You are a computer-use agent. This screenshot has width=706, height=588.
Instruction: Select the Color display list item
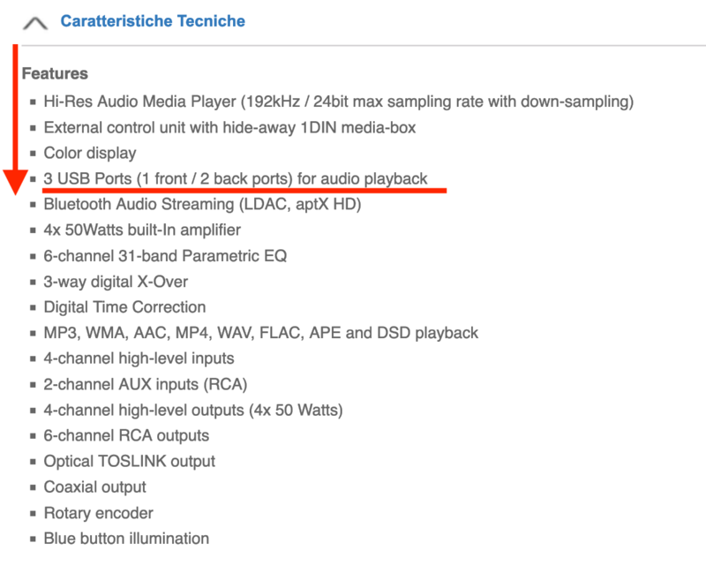[x=90, y=153]
